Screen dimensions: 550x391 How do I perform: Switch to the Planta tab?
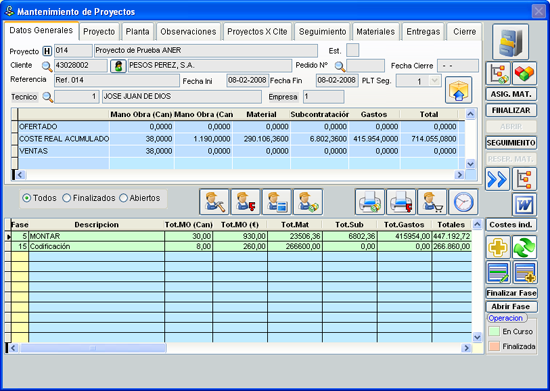coord(138,32)
